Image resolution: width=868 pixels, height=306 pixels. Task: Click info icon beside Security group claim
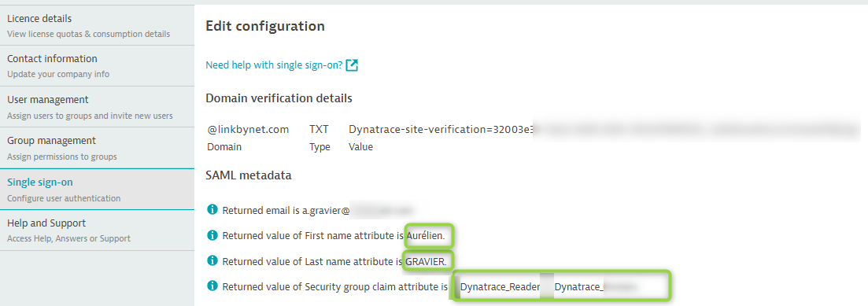pyautogui.click(x=212, y=286)
